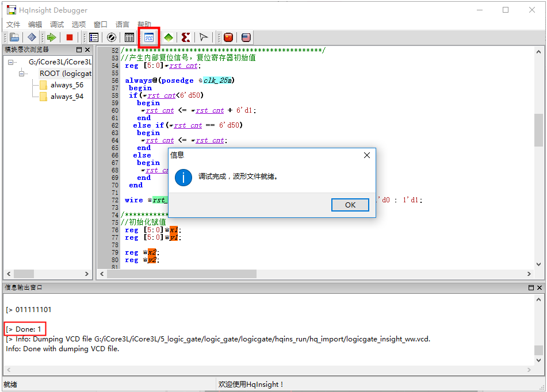Collapse the ROOT (logicgate) tree node
Screen dimensions: 547x392
[23, 74]
